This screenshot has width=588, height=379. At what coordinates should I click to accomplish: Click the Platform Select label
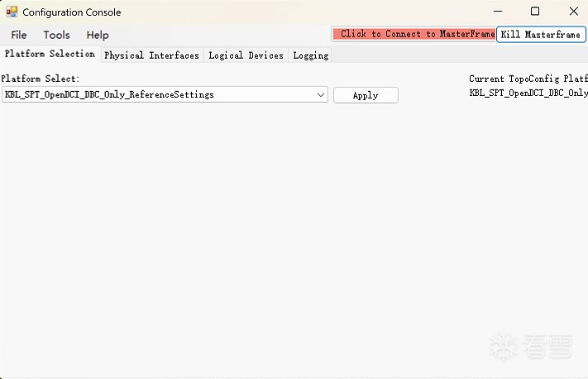[x=41, y=79]
